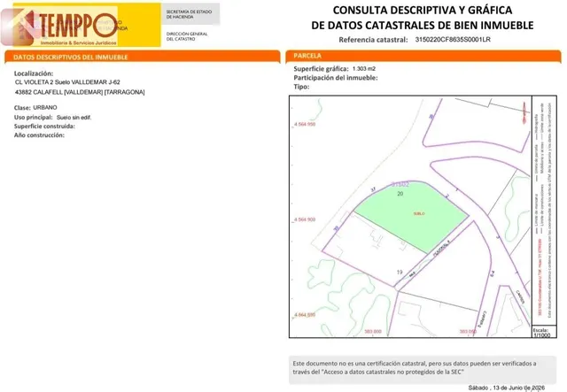Click '43882 CALAFELL [VALLDEMAR] [TARRAGONA]' text
Screen dimensions: 567x392
(x=80, y=92)
